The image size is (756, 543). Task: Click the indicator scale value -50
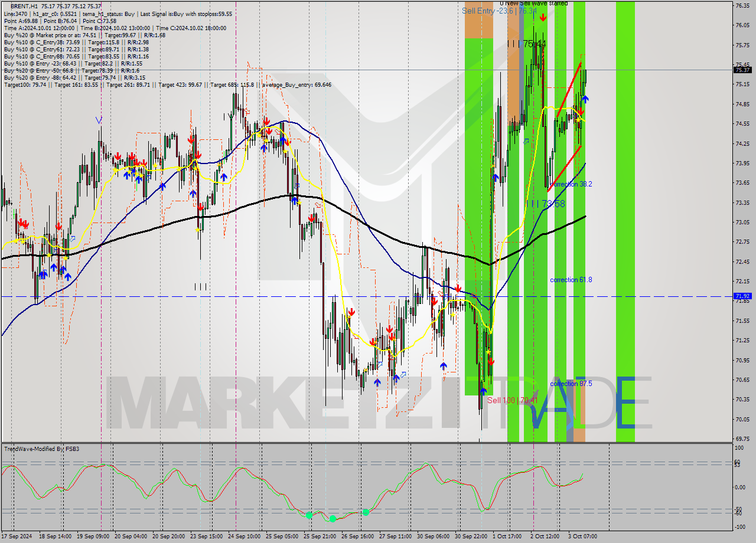point(738,509)
